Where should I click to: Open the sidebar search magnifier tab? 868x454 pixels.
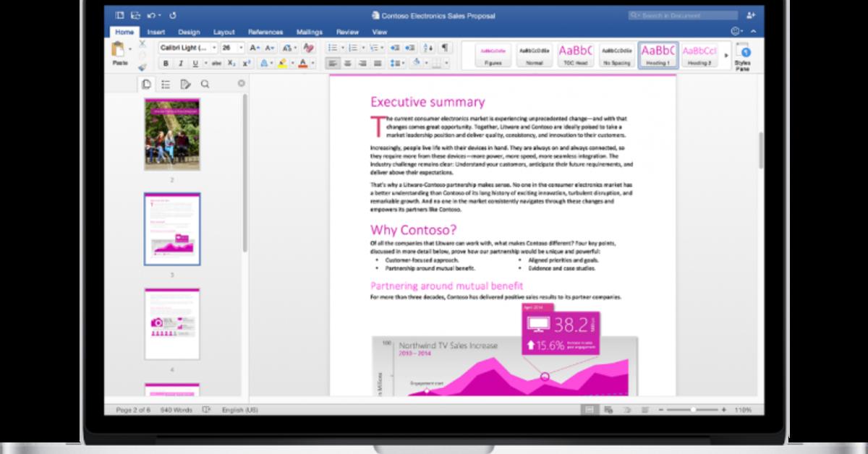[205, 84]
